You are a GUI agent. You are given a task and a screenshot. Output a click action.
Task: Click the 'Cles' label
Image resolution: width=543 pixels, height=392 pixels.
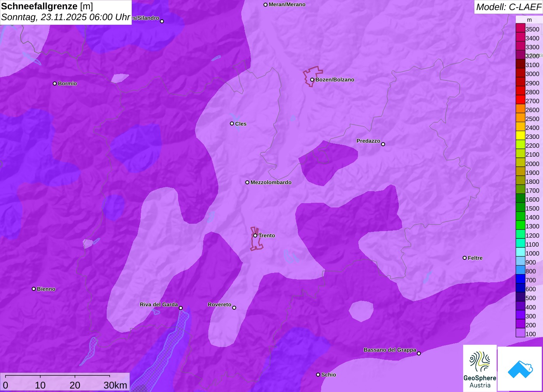pyautogui.click(x=241, y=124)
